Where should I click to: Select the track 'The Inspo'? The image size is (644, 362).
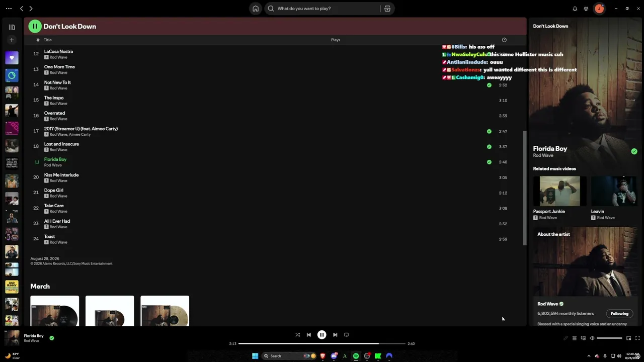coord(54,98)
